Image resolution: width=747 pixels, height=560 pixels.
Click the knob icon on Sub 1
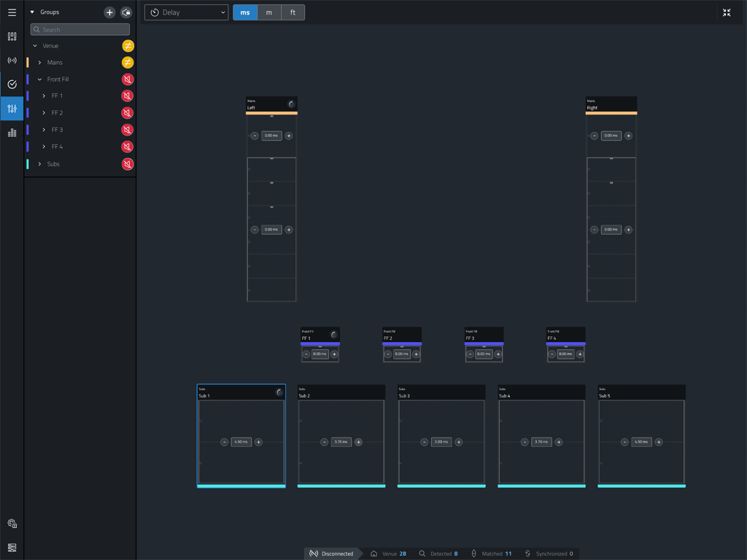[x=279, y=392]
